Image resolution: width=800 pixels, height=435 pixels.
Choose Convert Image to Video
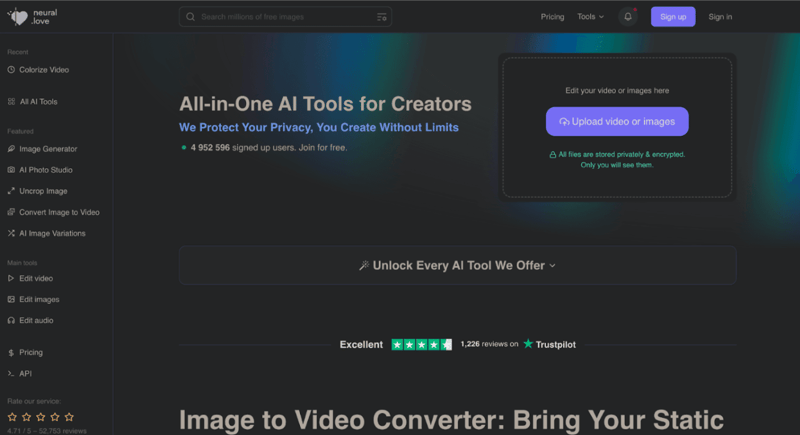(58, 212)
